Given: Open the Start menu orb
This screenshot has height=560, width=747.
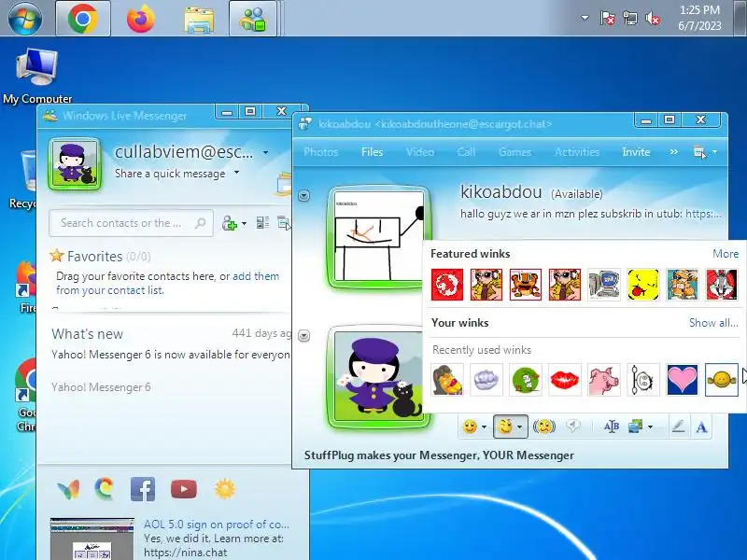Looking at the screenshot, I should [25, 18].
